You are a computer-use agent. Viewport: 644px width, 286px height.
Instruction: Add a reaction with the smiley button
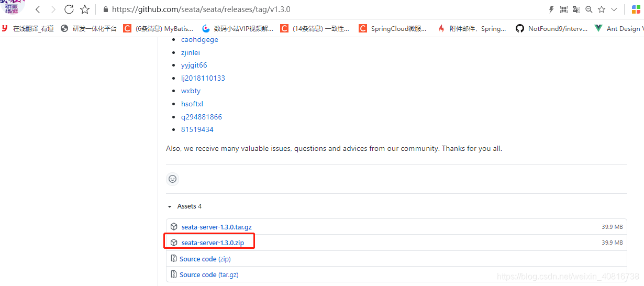tap(173, 179)
